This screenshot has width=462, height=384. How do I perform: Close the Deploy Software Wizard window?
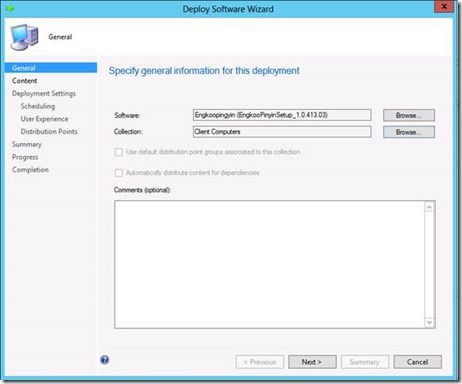(444, 7)
